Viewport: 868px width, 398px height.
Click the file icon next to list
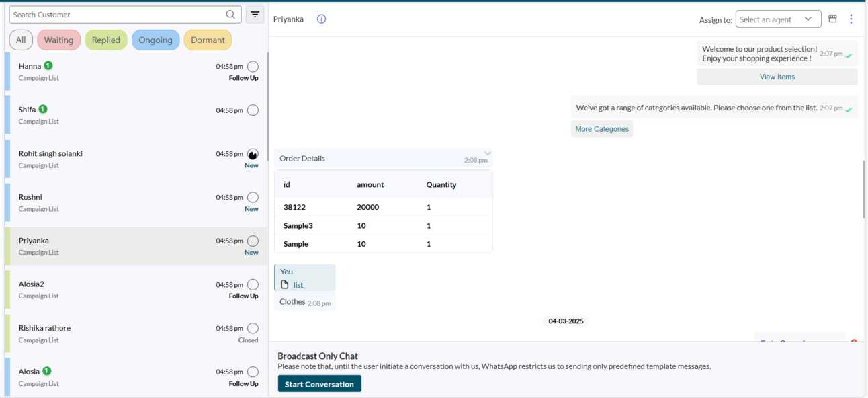tap(285, 284)
